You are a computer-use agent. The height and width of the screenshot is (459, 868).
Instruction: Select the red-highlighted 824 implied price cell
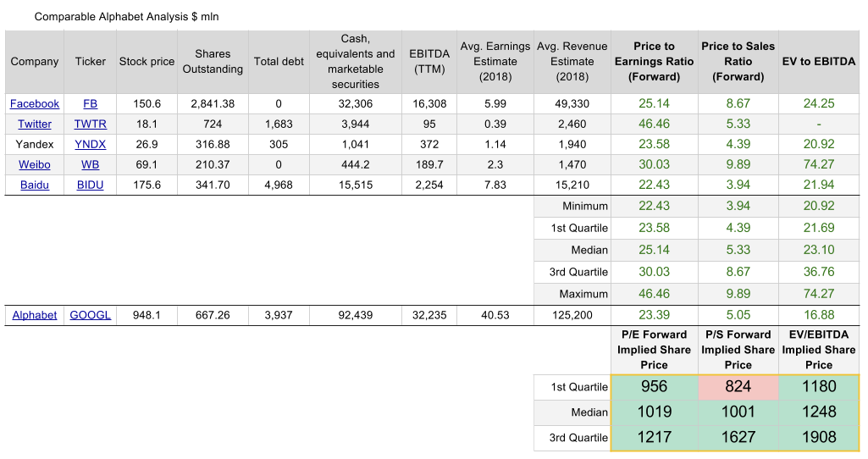(x=738, y=387)
